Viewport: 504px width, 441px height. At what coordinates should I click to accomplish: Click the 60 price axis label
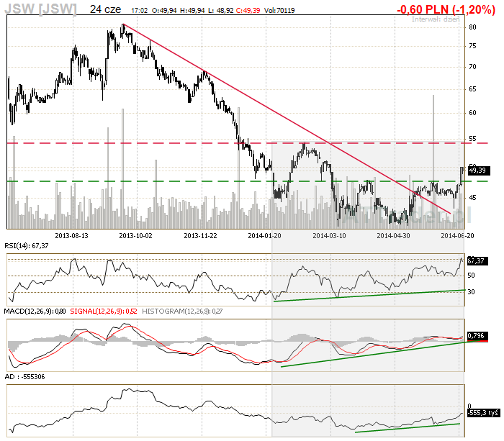pos(472,113)
